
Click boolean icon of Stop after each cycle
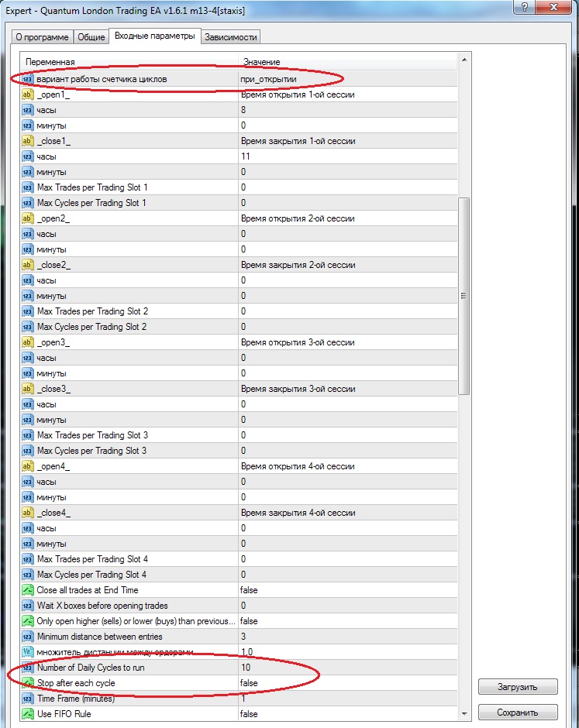point(28,683)
